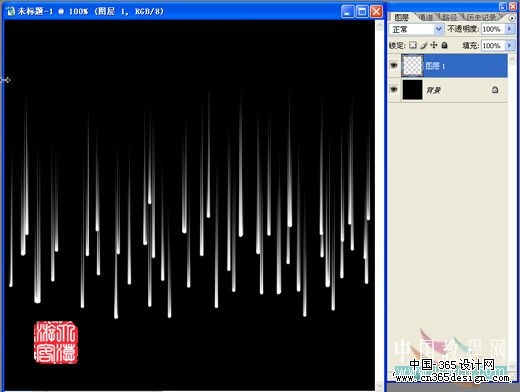Toggle lock position move icon
The height and width of the screenshot is (392, 520).
(434, 45)
